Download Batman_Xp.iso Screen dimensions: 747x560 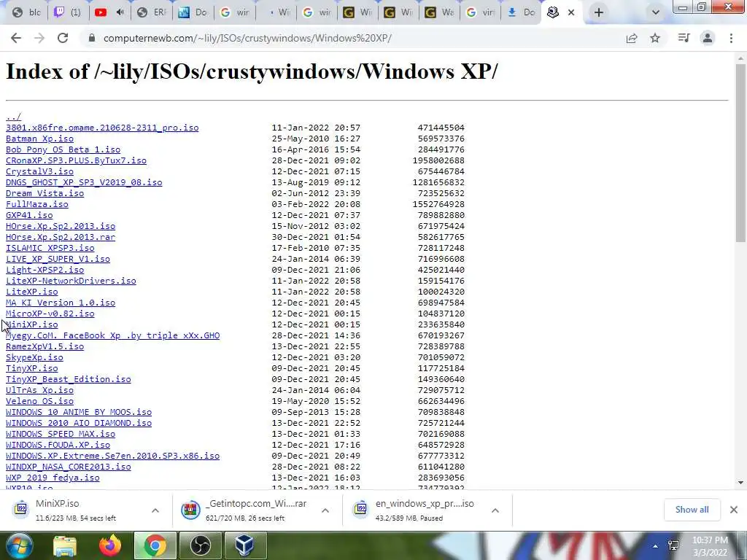(x=39, y=139)
